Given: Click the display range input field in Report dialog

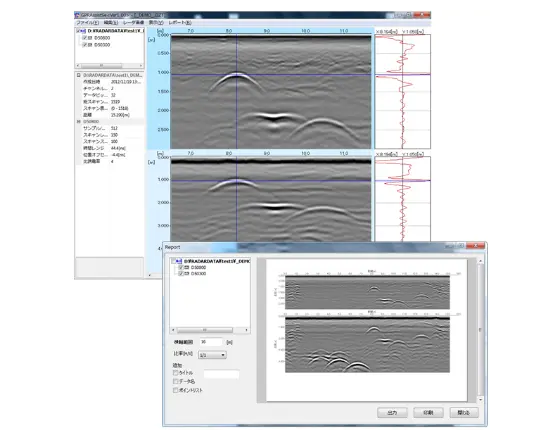Looking at the screenshot, I should coord(211,342).
